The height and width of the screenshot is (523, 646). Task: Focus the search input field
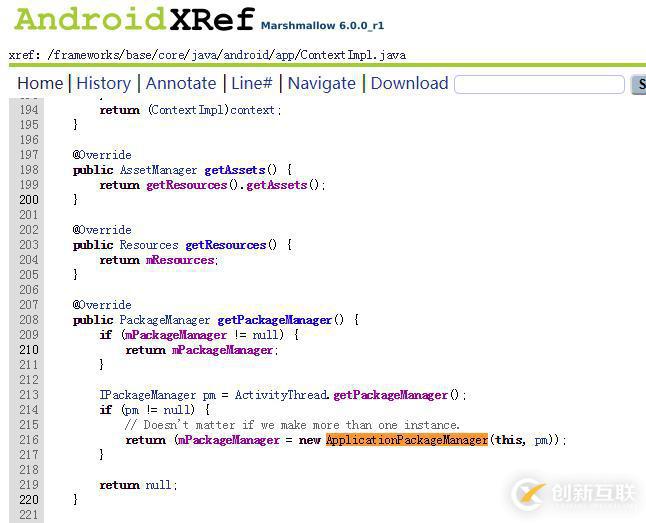[x=540, y=84]
